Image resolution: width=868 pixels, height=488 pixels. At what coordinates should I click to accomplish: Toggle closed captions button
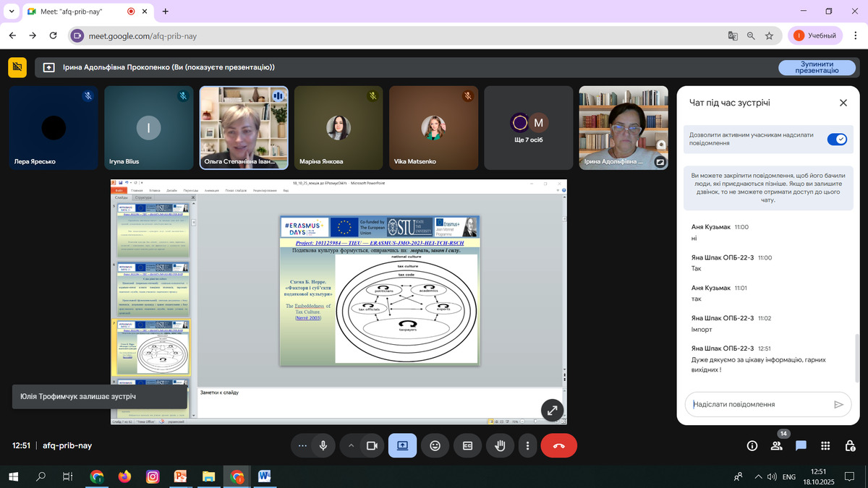coord(467,446)
